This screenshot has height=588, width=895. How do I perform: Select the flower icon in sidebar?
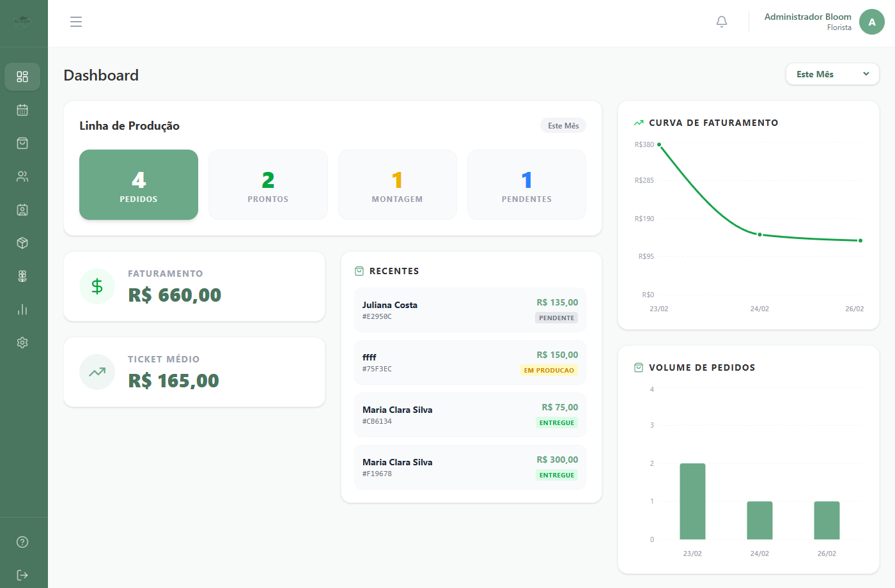click(22, 276)
